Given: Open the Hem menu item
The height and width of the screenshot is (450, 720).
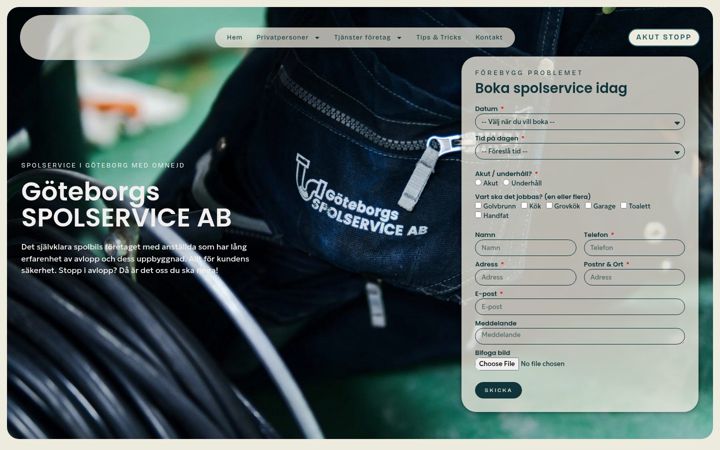Looking at the screenshot, I should pyautogui.click(x=234, y=37).
